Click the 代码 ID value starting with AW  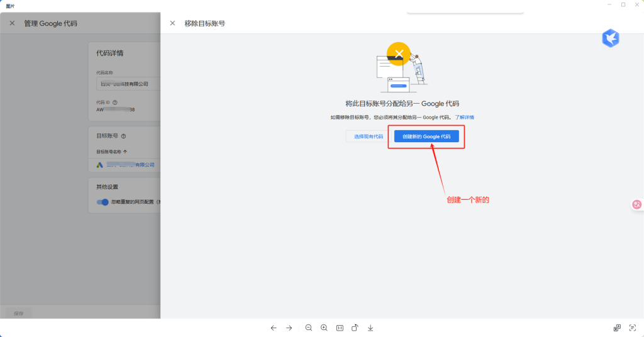116,109
